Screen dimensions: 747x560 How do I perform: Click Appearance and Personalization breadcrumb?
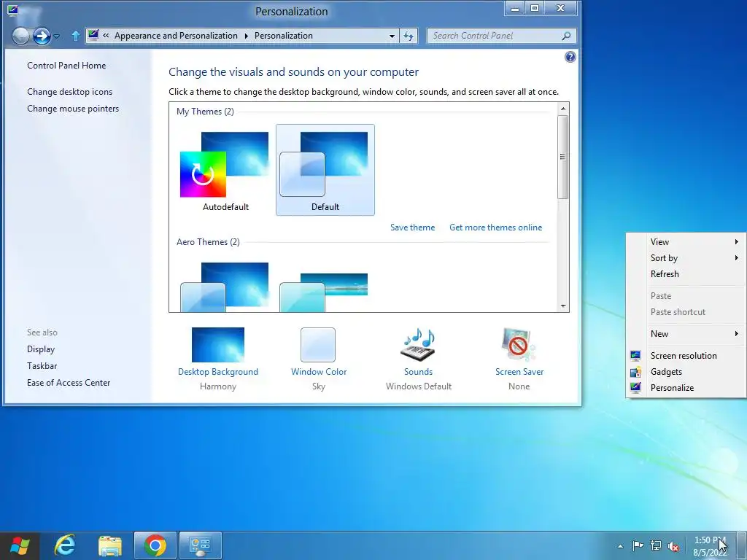pos(176,36)
